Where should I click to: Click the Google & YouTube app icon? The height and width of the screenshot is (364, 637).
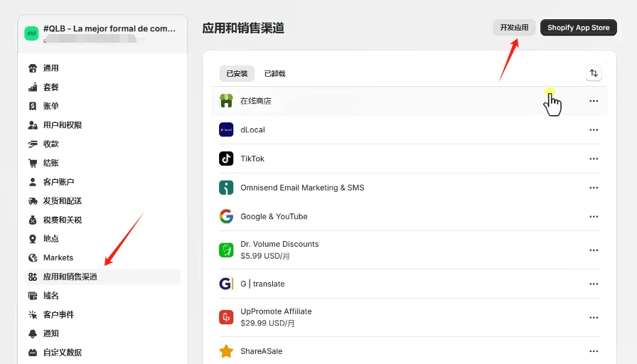click(226, 217)
